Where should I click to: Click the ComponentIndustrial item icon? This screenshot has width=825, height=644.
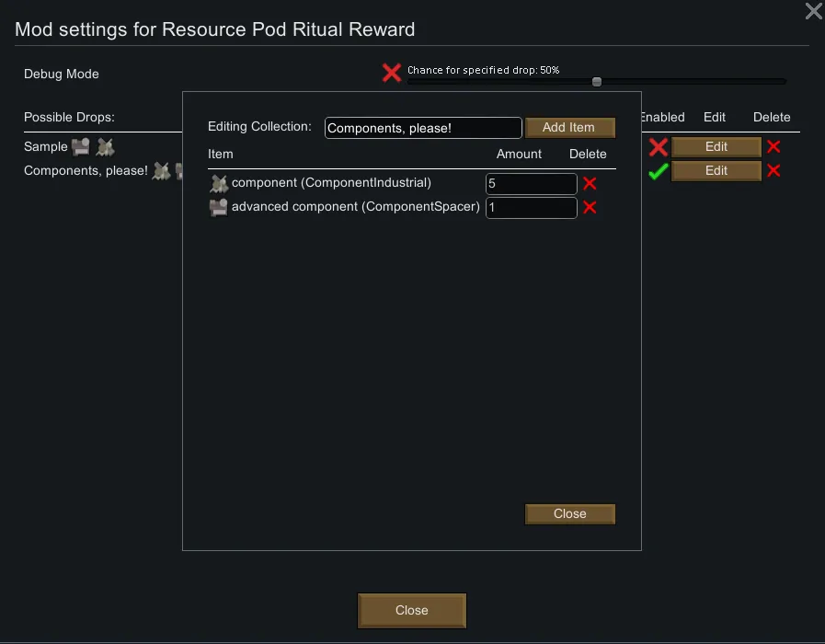pyautogui.click(x=218, y=183)
